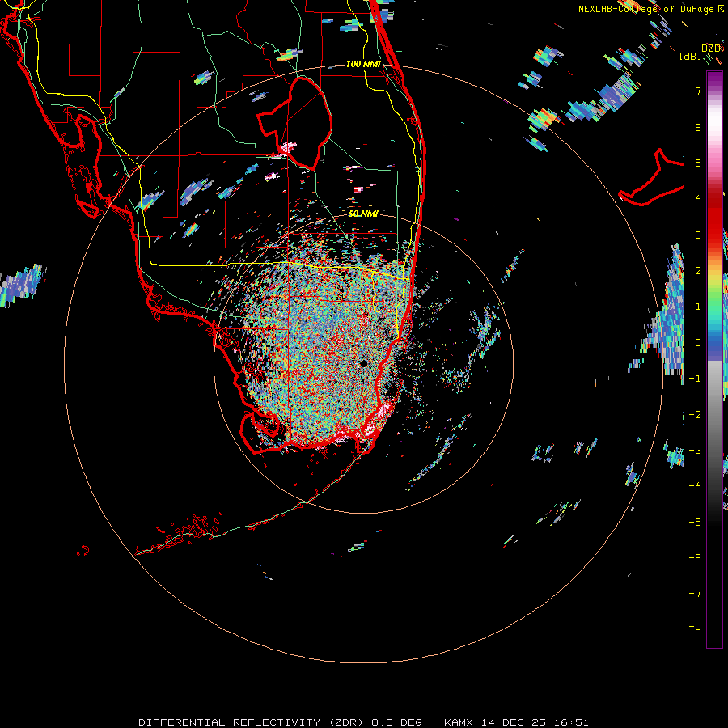728x728 pixels.
Task: Select the 0 value on the color scale
Action: click(698, 343)
